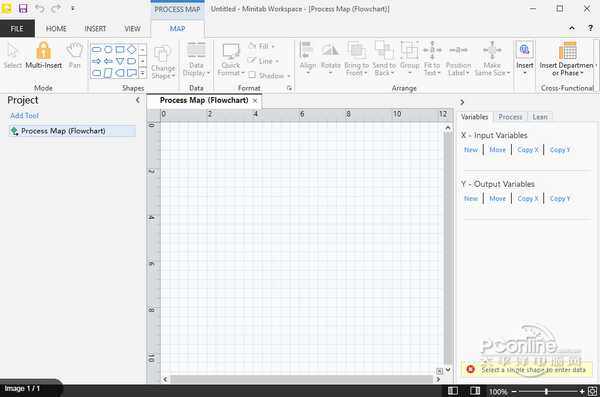Viewport: 600px width, 397px height.
Task: Collapse the Project panel with the chevron
Action: pos(137,100)
